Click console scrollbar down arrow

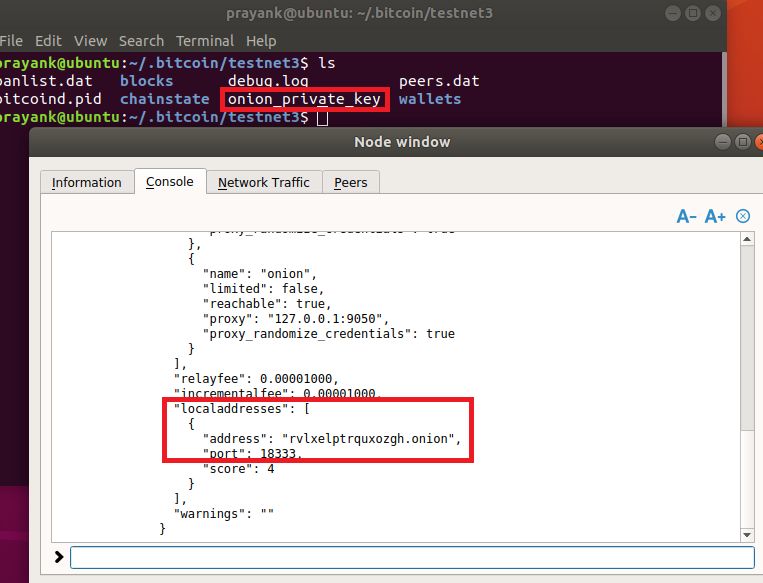point(747,535)
